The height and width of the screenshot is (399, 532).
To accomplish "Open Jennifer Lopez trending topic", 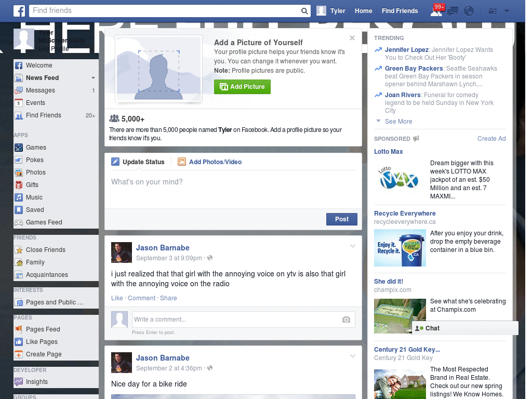I will tap(406, 50).
